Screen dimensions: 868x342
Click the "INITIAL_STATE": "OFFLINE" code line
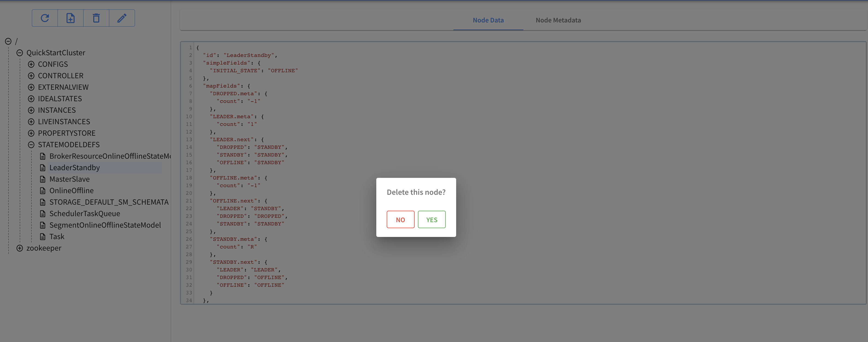pyautogui.click(x=254, y=71)
